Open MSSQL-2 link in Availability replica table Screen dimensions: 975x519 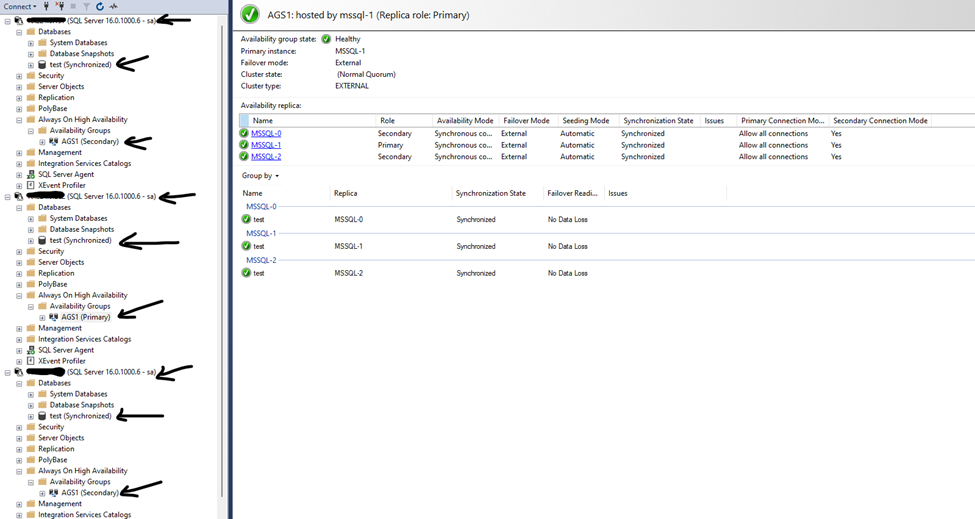[266, 157]
